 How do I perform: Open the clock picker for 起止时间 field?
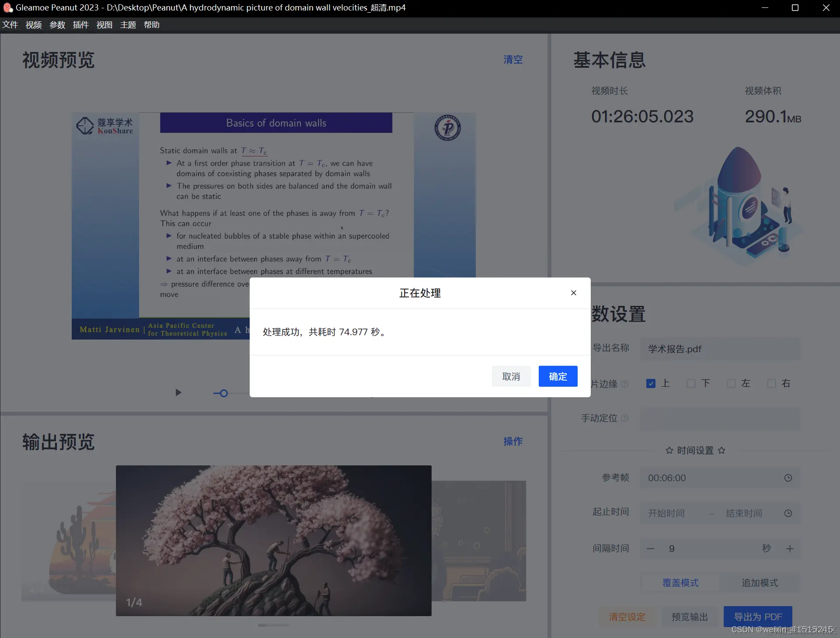(788, 513)
